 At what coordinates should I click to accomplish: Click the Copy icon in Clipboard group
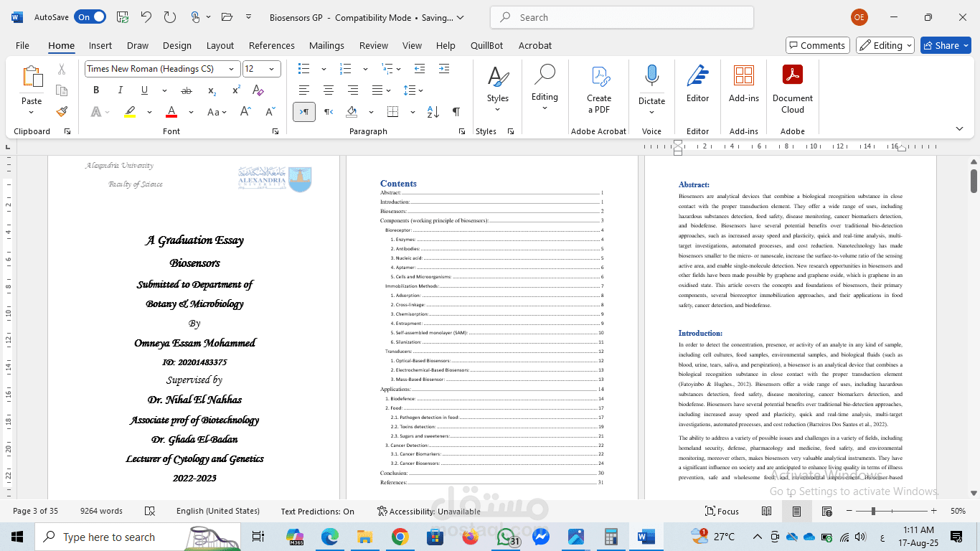point(62,90)
